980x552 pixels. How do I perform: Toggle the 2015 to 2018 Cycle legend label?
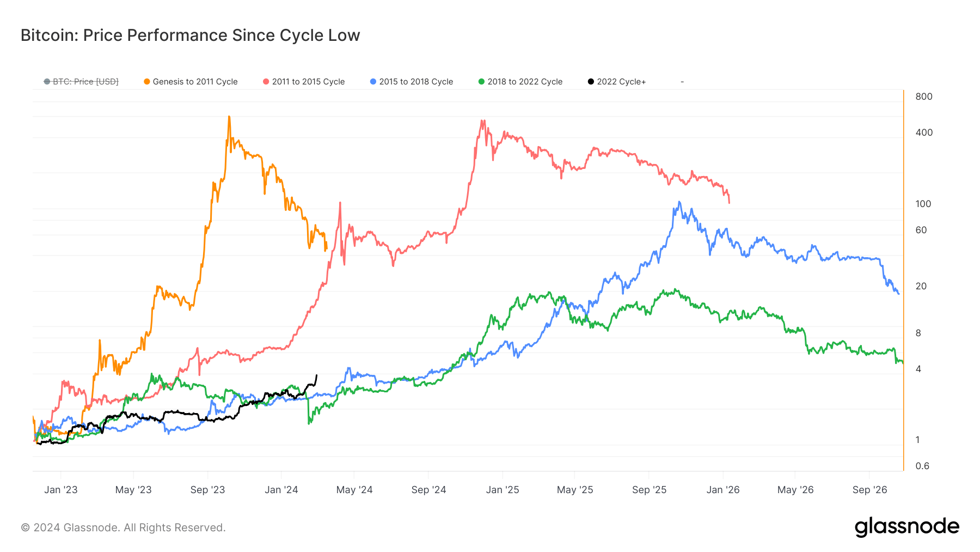pos(416,82)
